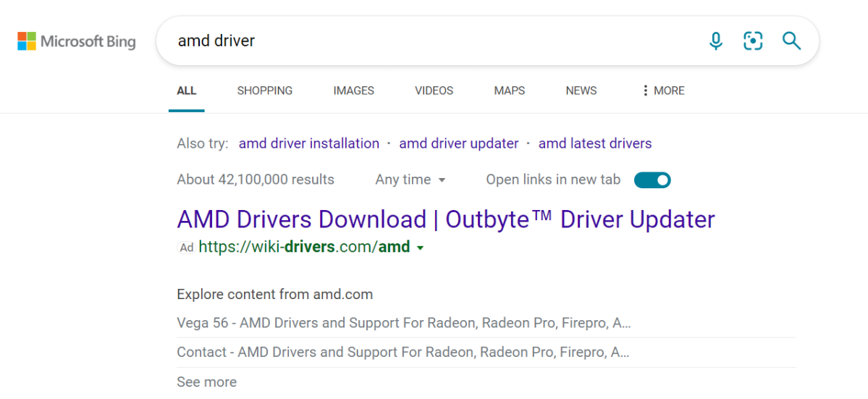Expand the ad URL dropdown arrow
Image resolution: width=868 pixels, height=399 pixels.
(420, 248)
